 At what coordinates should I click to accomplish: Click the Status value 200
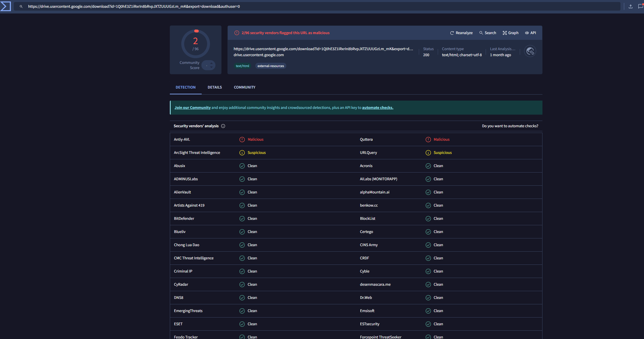coord(426,55)
